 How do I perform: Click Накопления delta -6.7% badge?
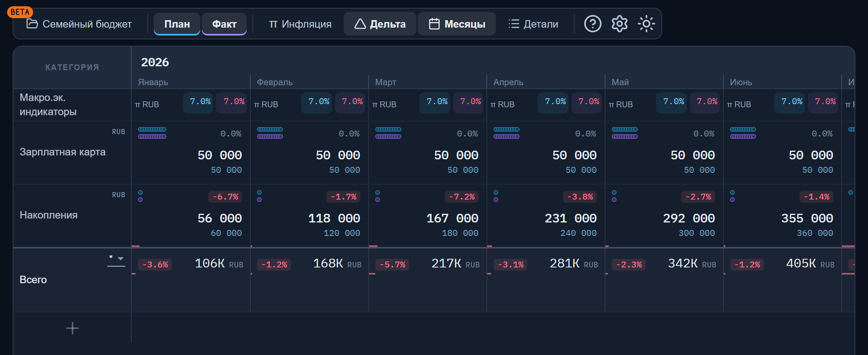pyautogui.click(x=225, y=197)
